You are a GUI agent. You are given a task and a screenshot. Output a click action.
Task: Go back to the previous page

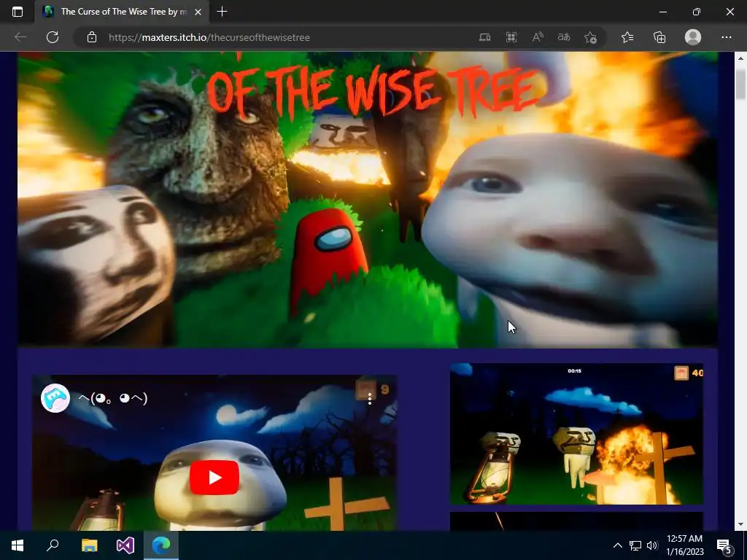(20, 37)
